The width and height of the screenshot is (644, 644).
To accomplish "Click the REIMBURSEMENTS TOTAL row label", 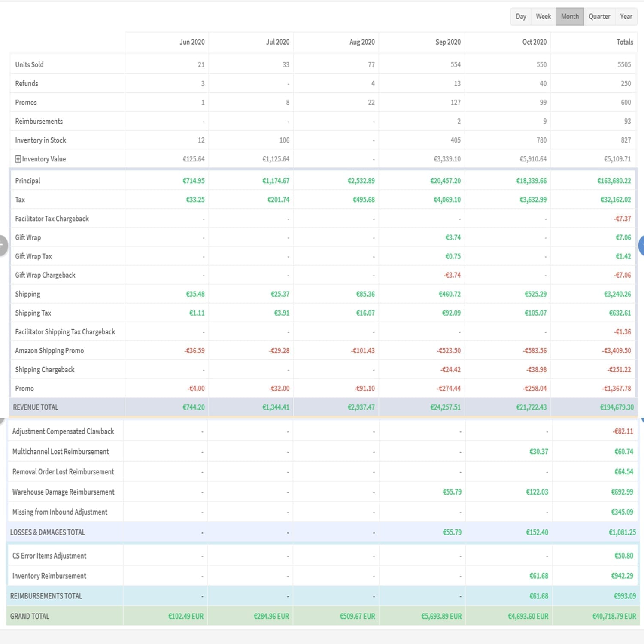I will point(46,596).
